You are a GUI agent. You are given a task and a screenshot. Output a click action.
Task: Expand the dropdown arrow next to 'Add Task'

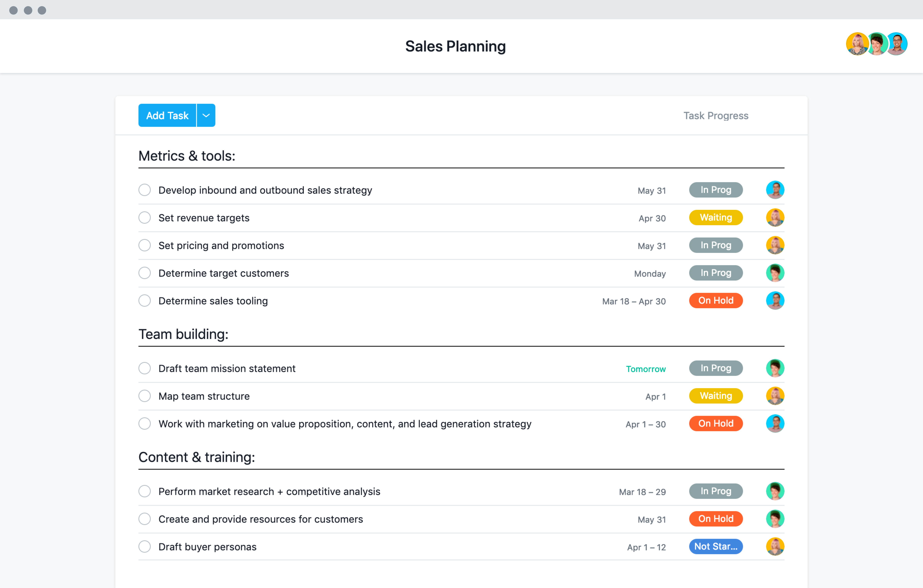click(207, 115)
